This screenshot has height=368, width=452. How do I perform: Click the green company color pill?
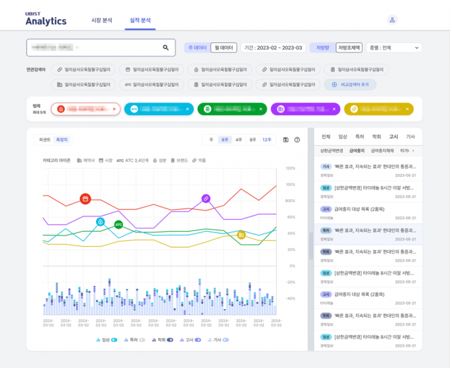(x=232, y=109)
